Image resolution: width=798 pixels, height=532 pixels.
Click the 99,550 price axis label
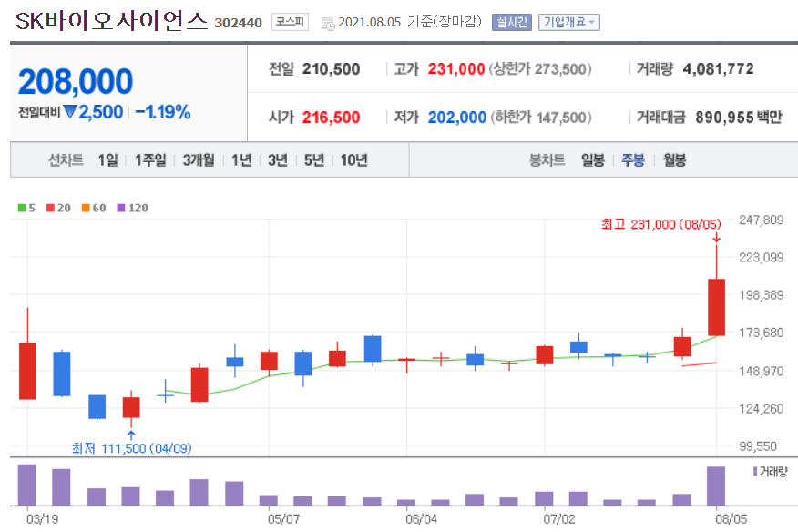click(x=758, y=446)
